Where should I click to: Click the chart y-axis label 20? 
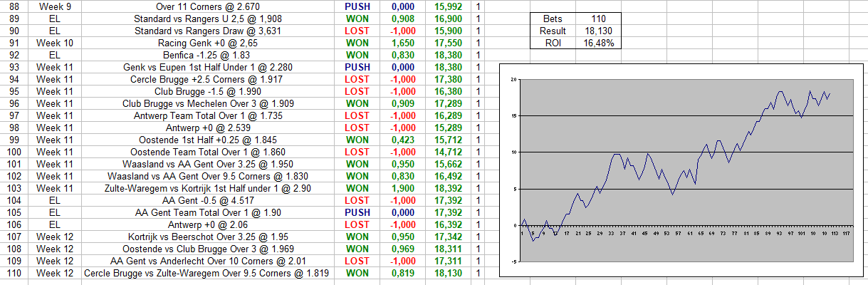coord(514,79)
